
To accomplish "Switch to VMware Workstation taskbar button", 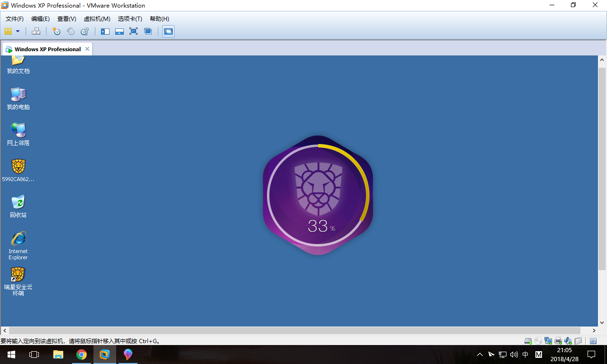I will 104,355.
